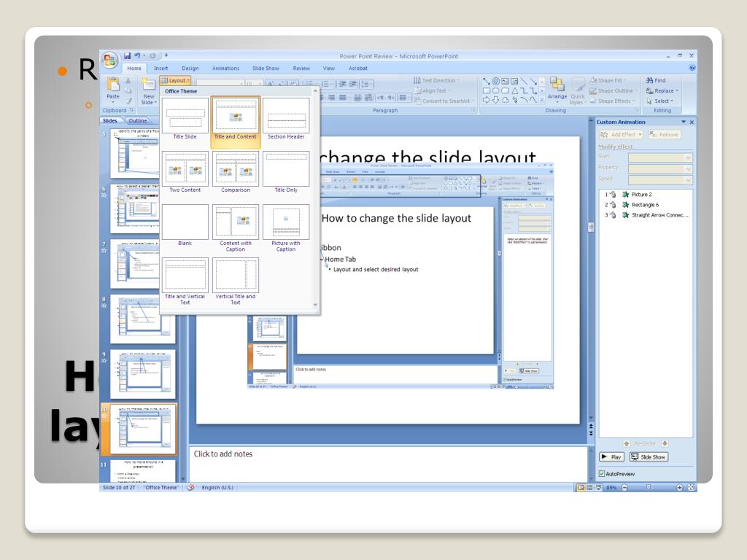Open the Shape Outline dropdown
Viewport: 747px width, 560px height.
pos(613,90)
